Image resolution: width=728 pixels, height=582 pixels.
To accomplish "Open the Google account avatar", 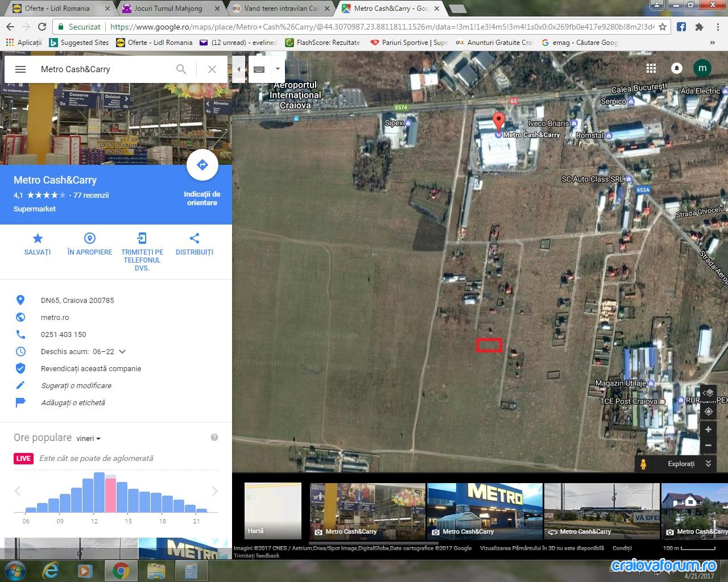I will [x=702, y=68].
